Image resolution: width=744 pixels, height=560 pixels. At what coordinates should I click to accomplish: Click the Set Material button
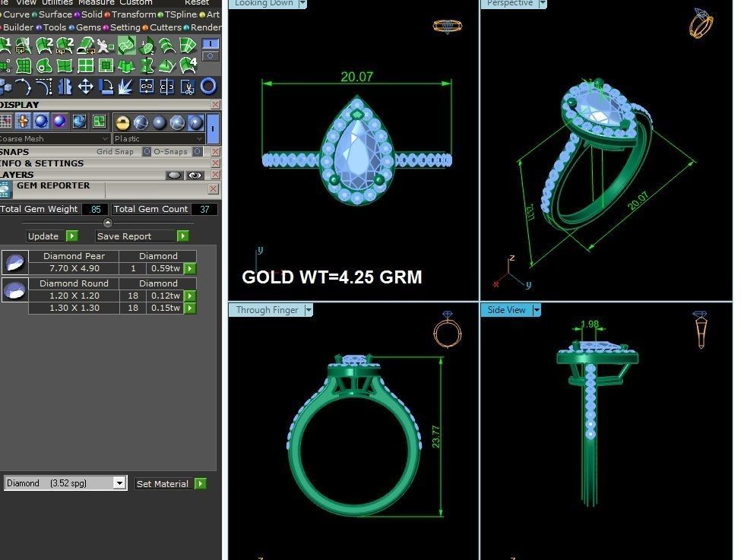[x=170, y=483]
